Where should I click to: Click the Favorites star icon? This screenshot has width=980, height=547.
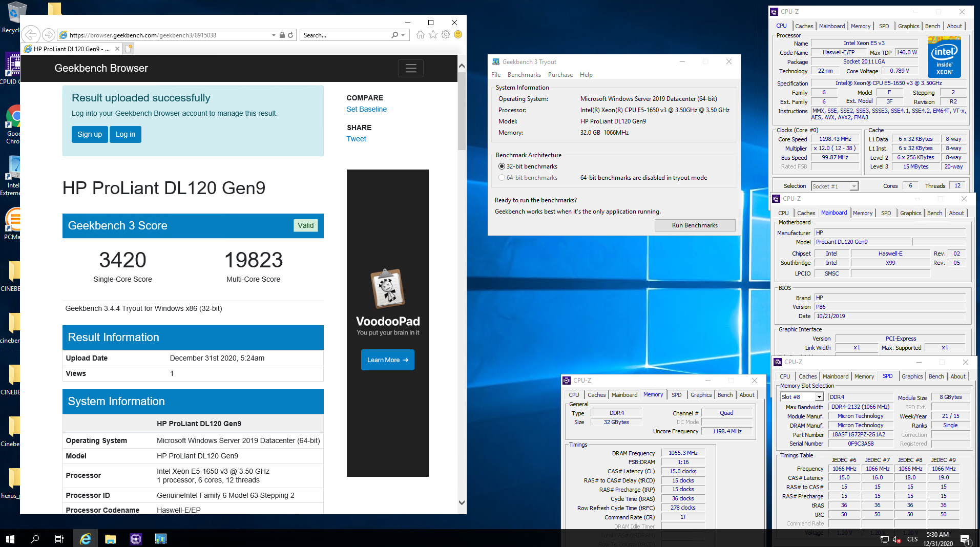point(433,34)
